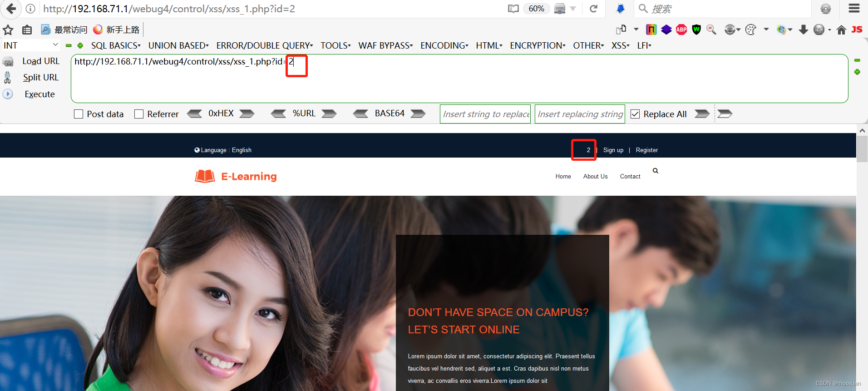Open dropdown arrow next to cookie icon
The image size is (868, 391).
pyautogui.click(x=766, y=30)
